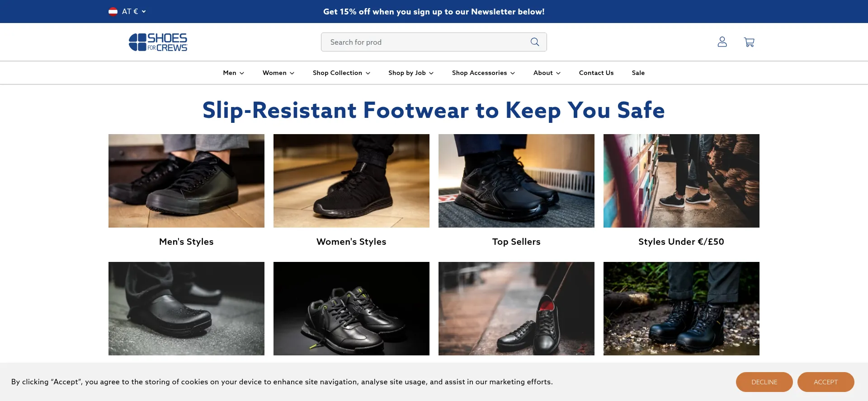Go to Contact Us page
Viewport: 868px width, 401px height.
(596, 73)
